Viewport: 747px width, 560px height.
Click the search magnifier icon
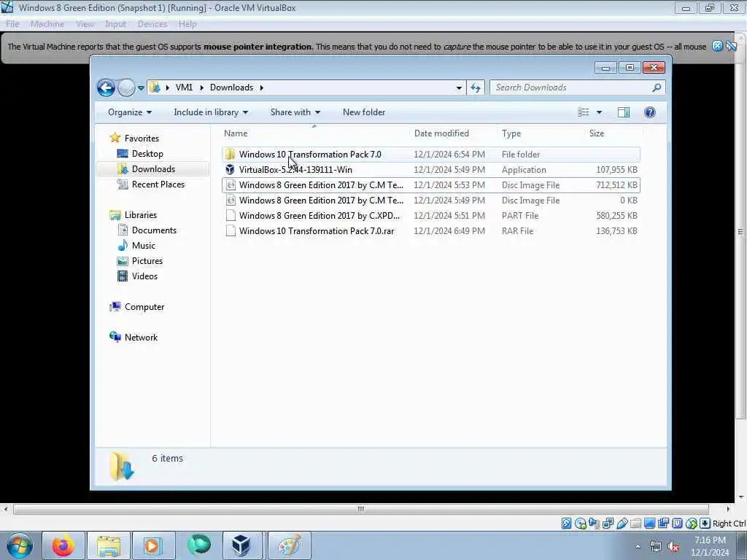(657, 87)
